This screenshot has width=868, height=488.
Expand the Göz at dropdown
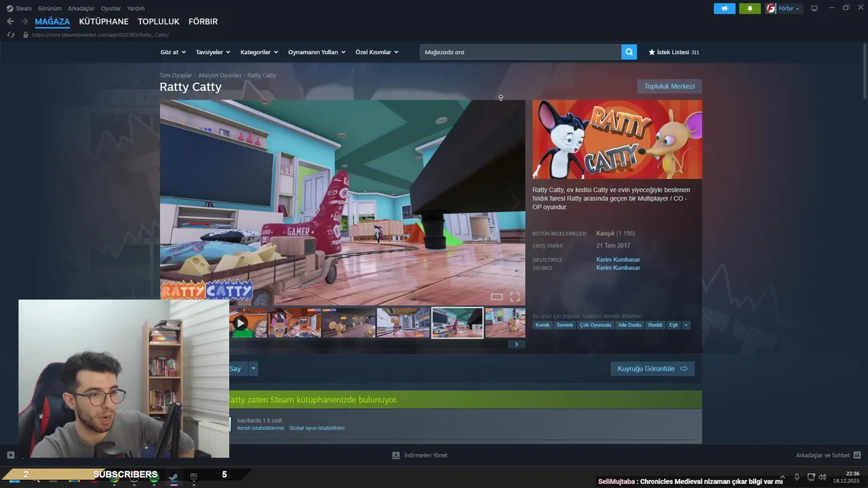pos(172,52)
